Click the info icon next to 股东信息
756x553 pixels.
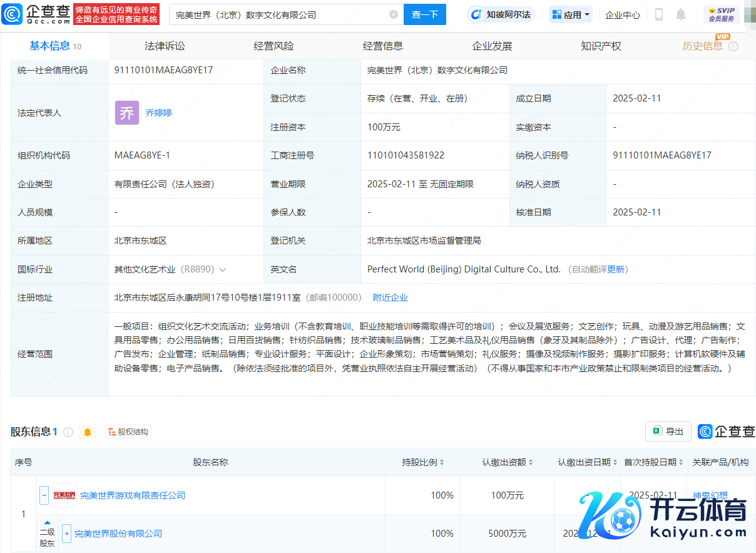[x=68, y=432]
